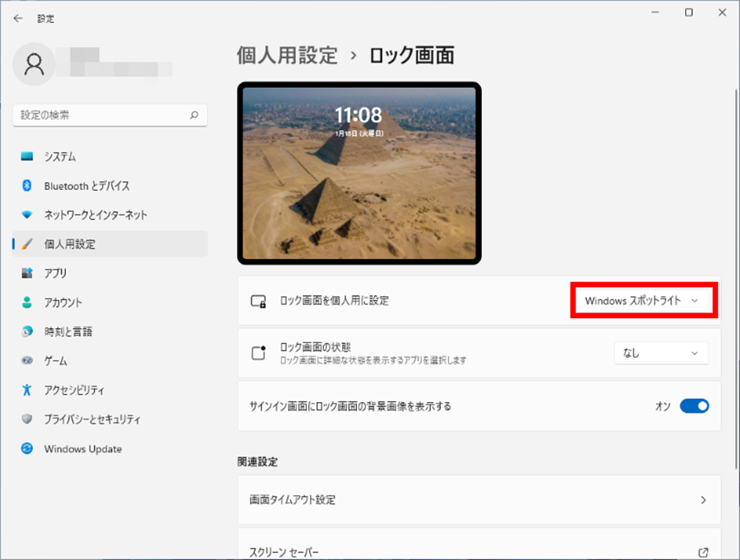Screen dimensions: 740x560
Task: Open the Windows スポットライト dropdown
Action: [x=645, y=301]
